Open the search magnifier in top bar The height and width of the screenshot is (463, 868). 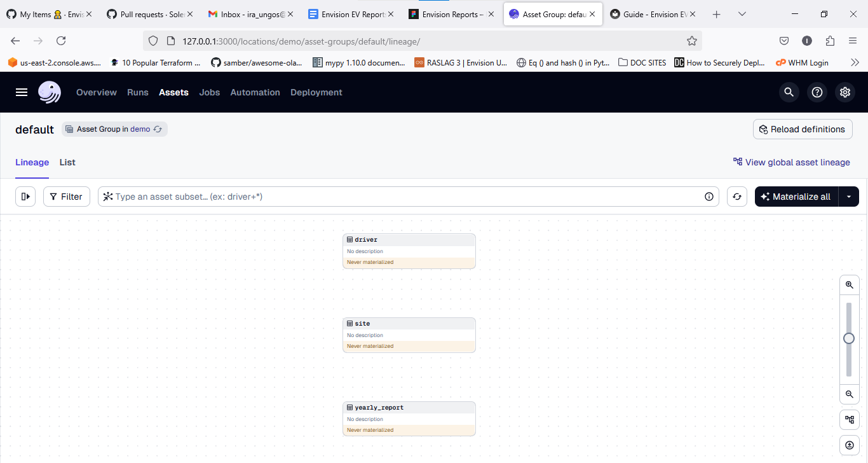789,92
